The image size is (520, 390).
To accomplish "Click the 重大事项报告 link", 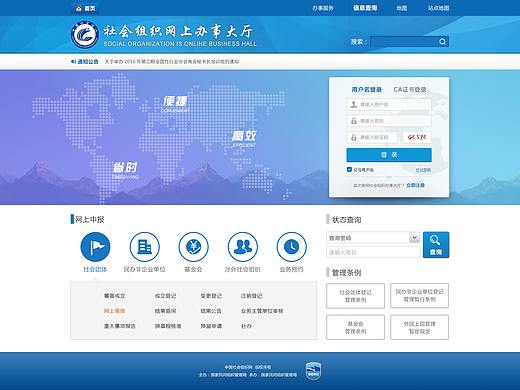I will pyautogui.click(x=120, y=326).
